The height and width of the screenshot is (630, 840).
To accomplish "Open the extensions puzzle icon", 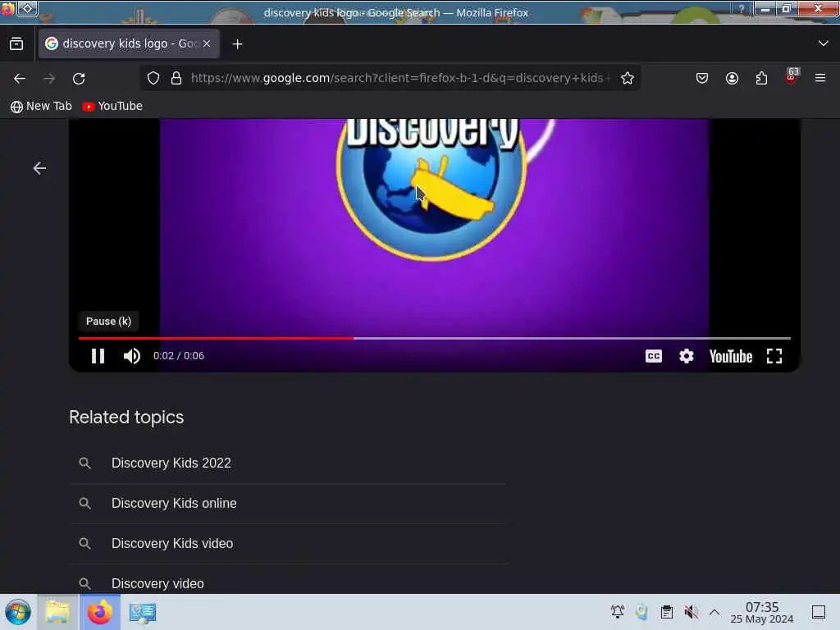I will point(761,78).
